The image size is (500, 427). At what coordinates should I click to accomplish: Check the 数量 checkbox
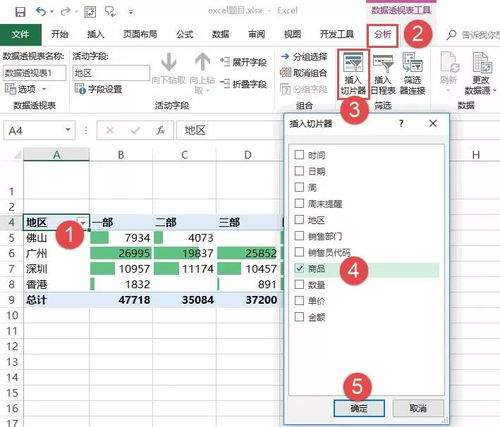point(299,285)
